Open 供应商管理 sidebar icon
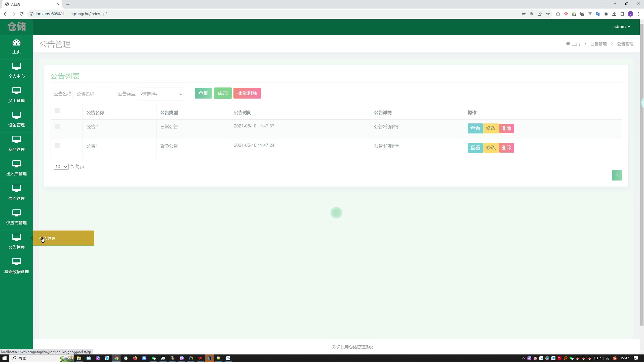This screenshot has height=362, width=644. coord(16,213)
